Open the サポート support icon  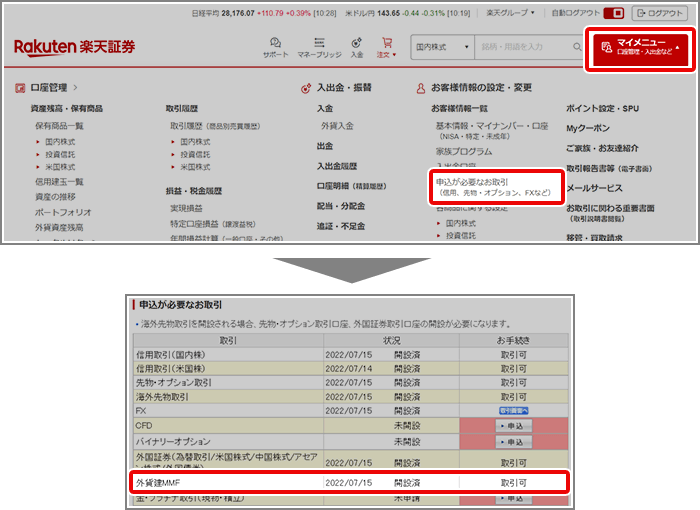[x=275, y=47]
